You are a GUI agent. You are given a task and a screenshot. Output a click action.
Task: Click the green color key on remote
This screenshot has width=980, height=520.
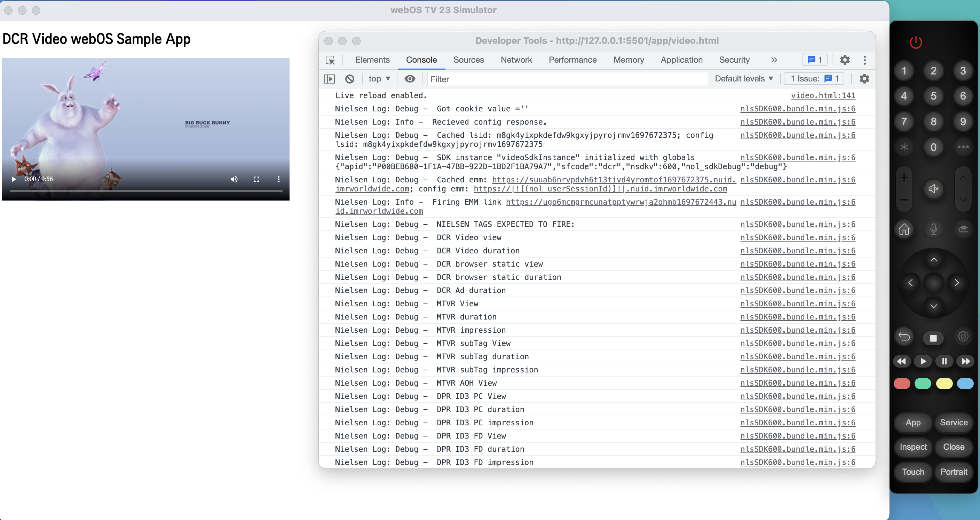click(x=923, y=384)
